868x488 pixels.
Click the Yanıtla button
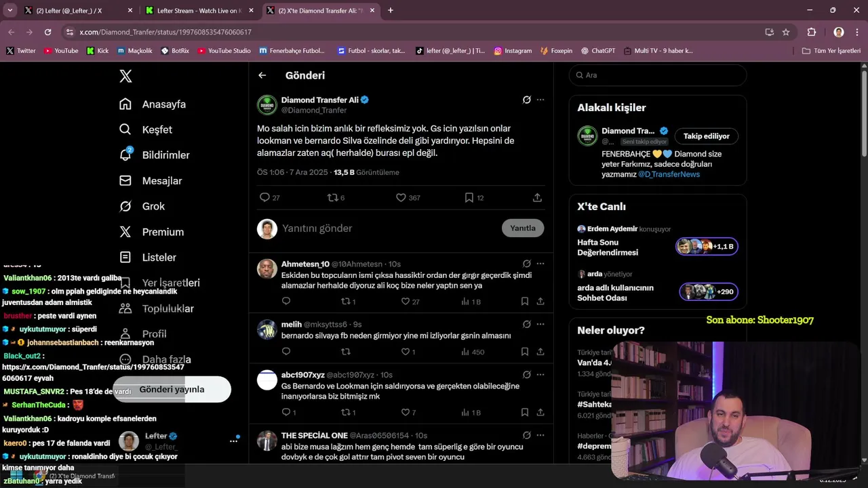(x=523, y=228)
